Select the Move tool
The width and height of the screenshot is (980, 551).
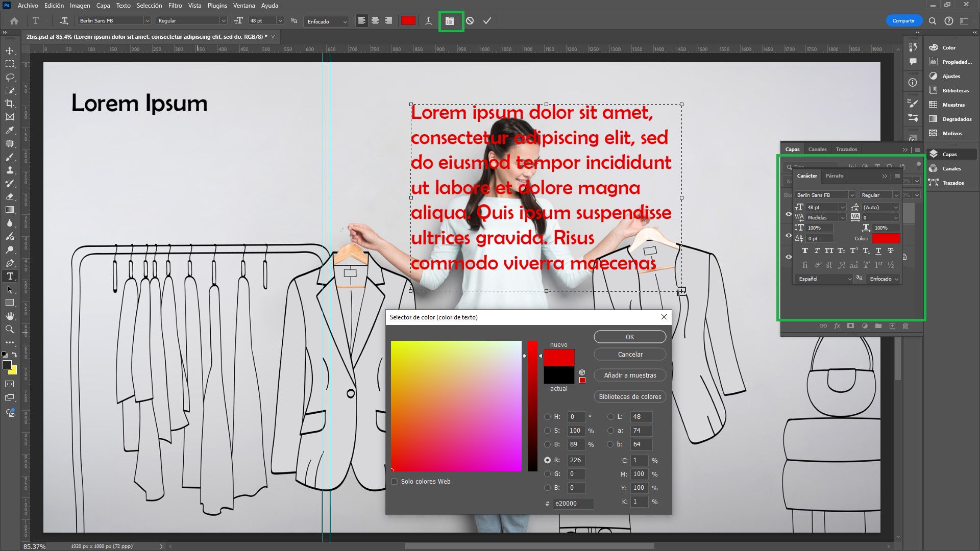tap(10, 51)
